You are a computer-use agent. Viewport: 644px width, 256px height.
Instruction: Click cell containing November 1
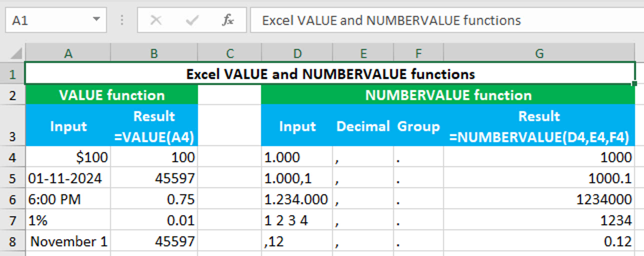68,241
